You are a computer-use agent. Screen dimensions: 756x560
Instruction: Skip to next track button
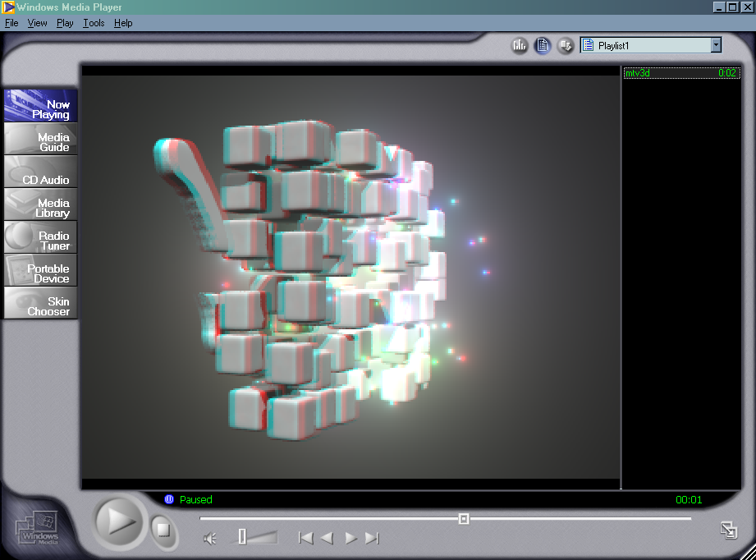372,538
